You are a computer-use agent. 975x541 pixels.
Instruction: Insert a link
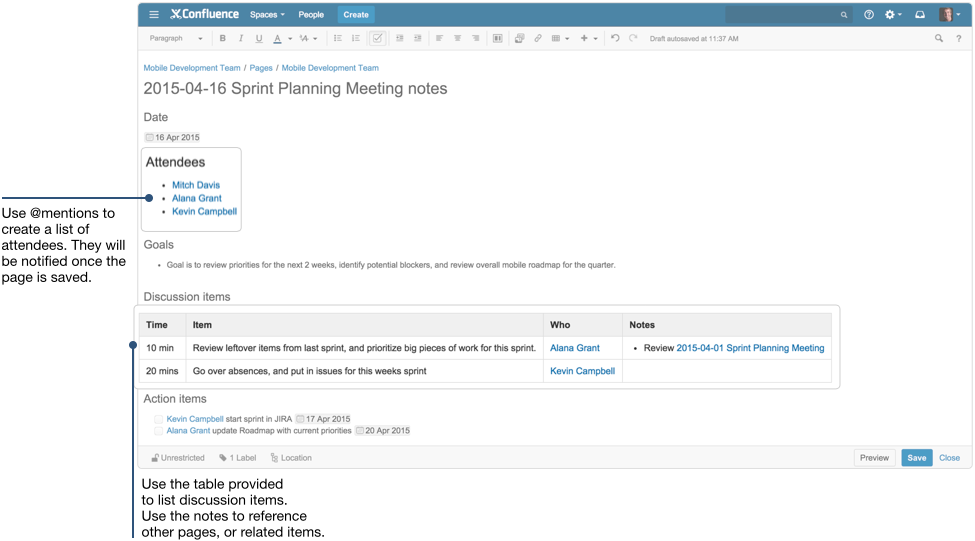[x=538, y=39]
